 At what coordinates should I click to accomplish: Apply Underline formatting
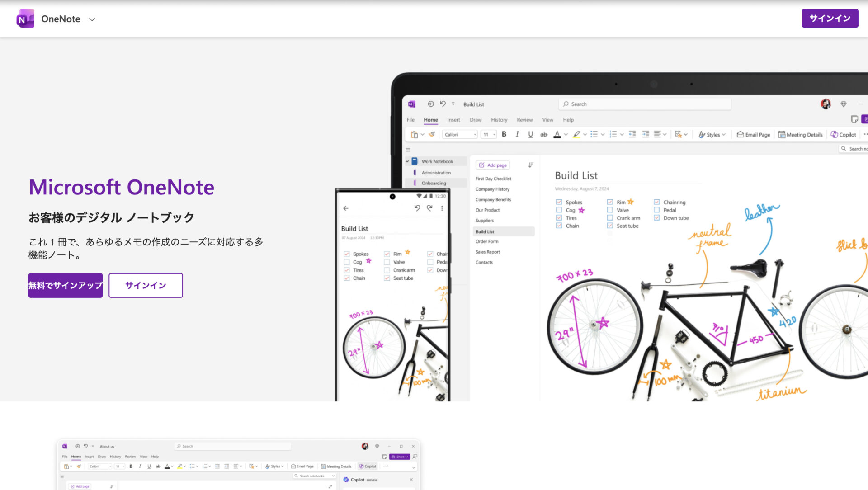pyautogui.click(x=530, y=134)
